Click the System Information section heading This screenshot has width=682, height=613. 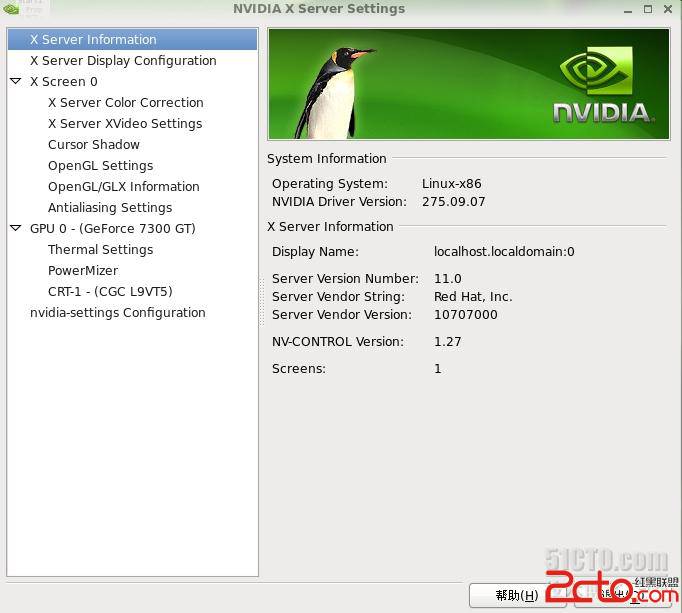click(x=327, y=159)
